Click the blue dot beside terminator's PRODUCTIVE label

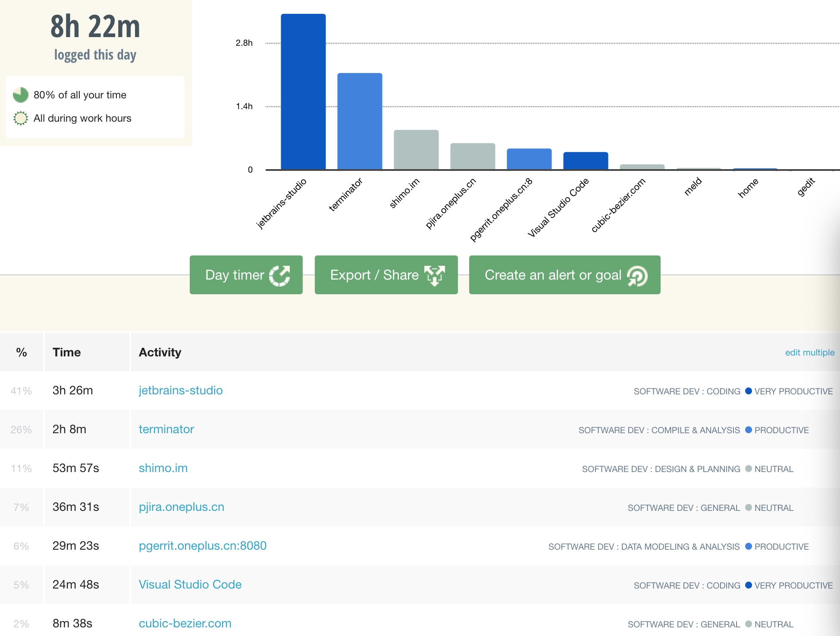749,430
